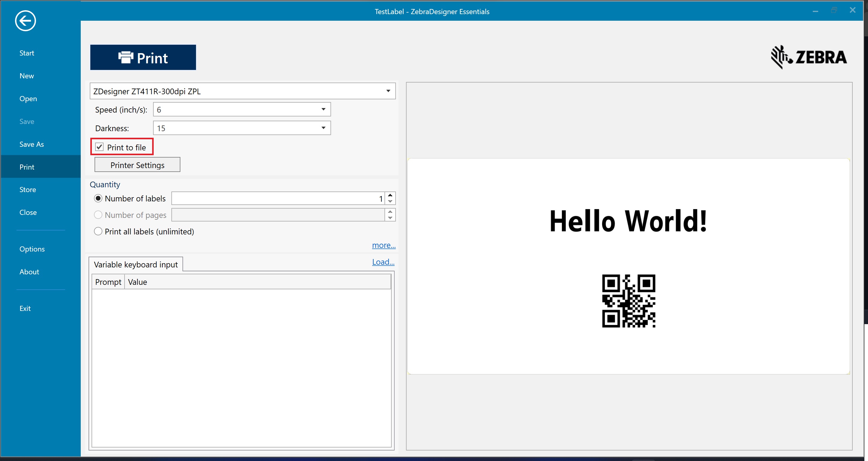Open the printer selection dropdown
Screen dimensions: 868x461
388,91
